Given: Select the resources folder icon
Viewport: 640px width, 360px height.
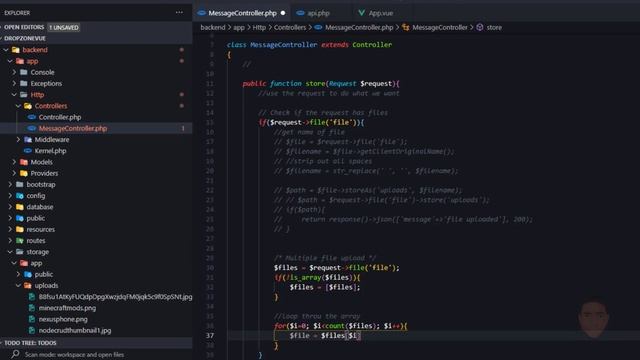Looking at the screenshot, I should [x=20, y=229].
